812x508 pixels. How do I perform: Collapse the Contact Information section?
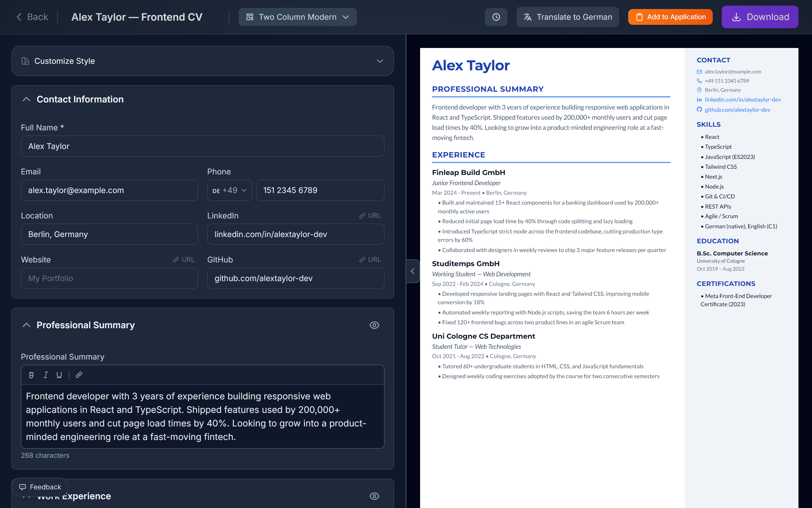(26, 99)
